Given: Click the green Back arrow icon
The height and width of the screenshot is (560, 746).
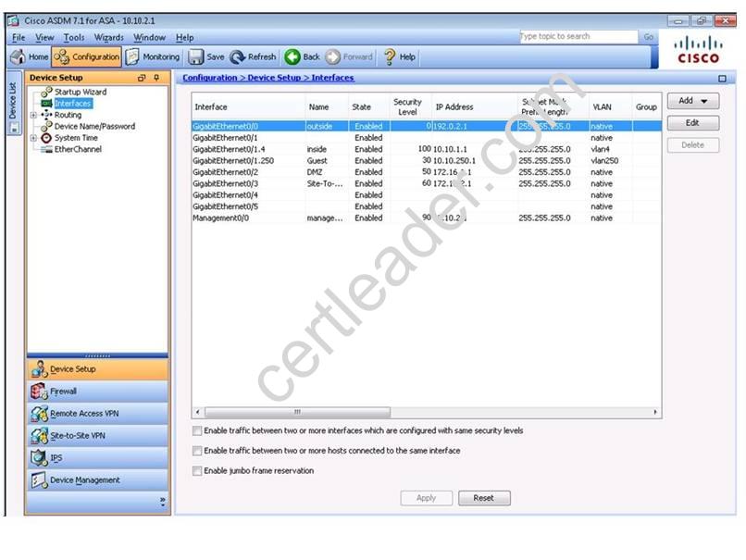Looking at the screenshot, I should click(292, 57).
